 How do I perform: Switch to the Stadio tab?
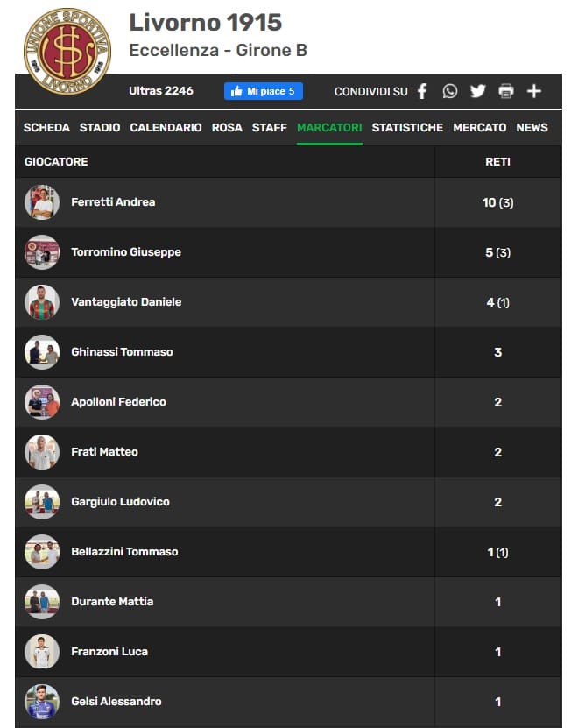tap(100, 128)
